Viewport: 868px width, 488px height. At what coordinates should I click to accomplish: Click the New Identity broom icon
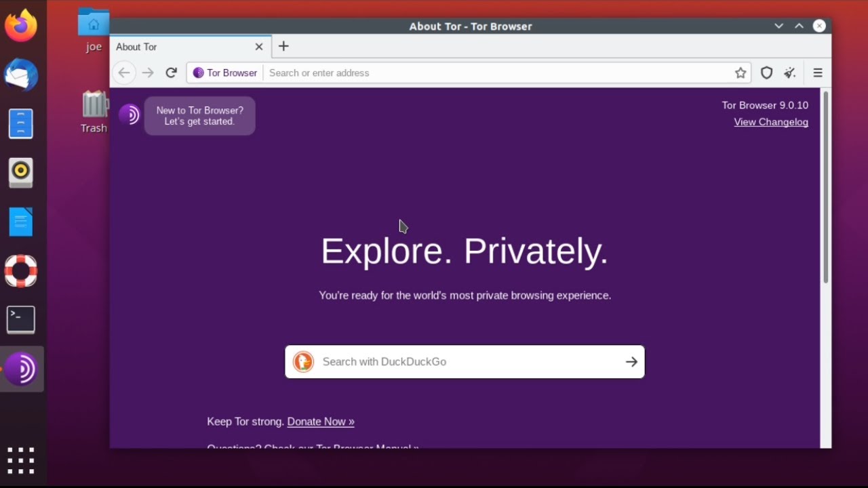[x=790, y=73]
